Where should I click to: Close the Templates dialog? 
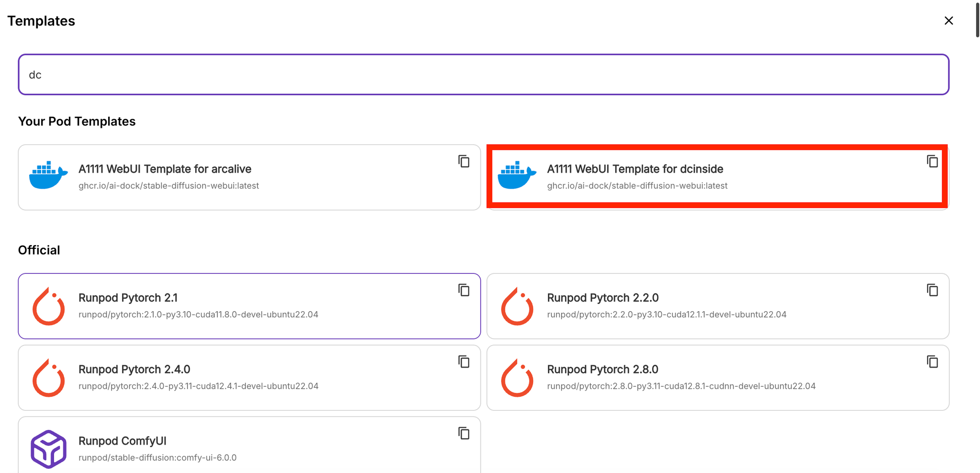point(948,21)
